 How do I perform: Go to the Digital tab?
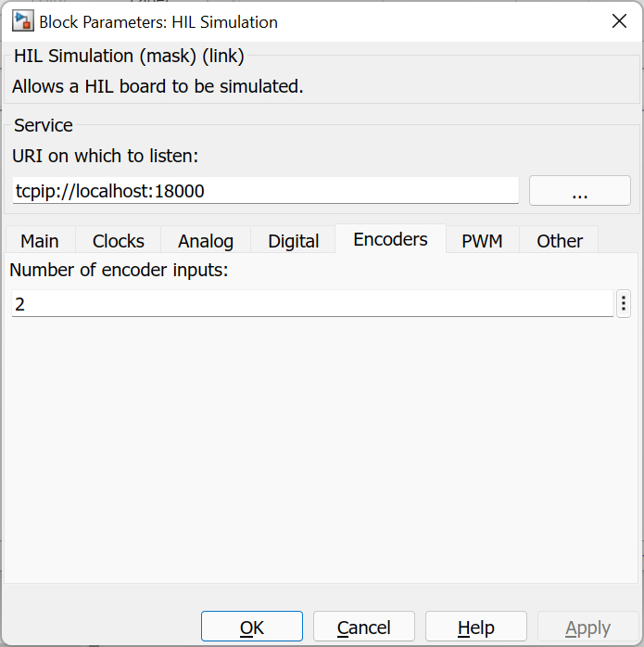click(x=294, y=241)
